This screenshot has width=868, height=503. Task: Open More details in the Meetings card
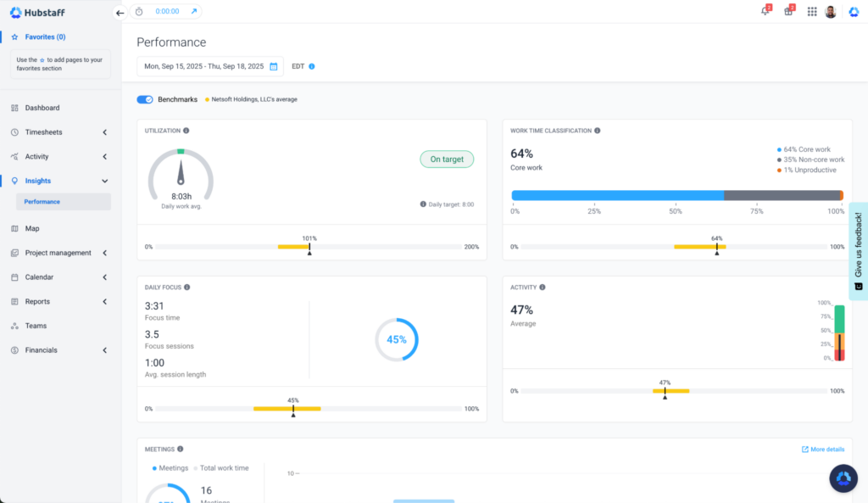pyautogui.click(x=821, y=449)
